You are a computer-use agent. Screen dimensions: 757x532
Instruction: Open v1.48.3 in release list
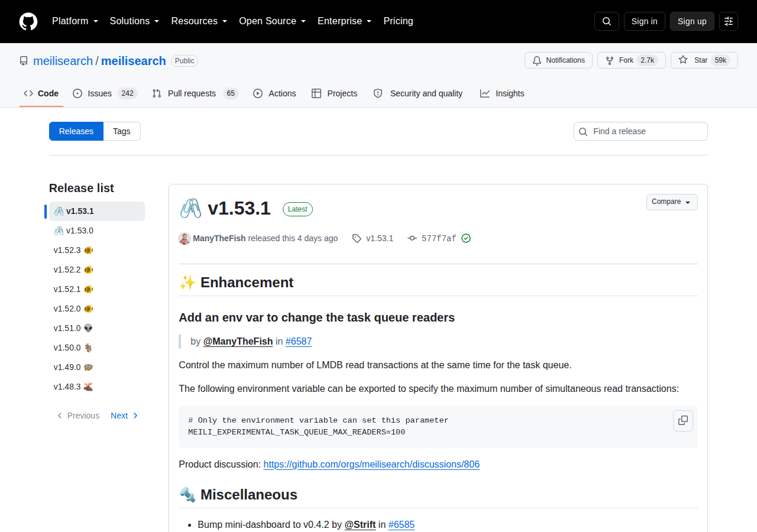coord(97,387)
